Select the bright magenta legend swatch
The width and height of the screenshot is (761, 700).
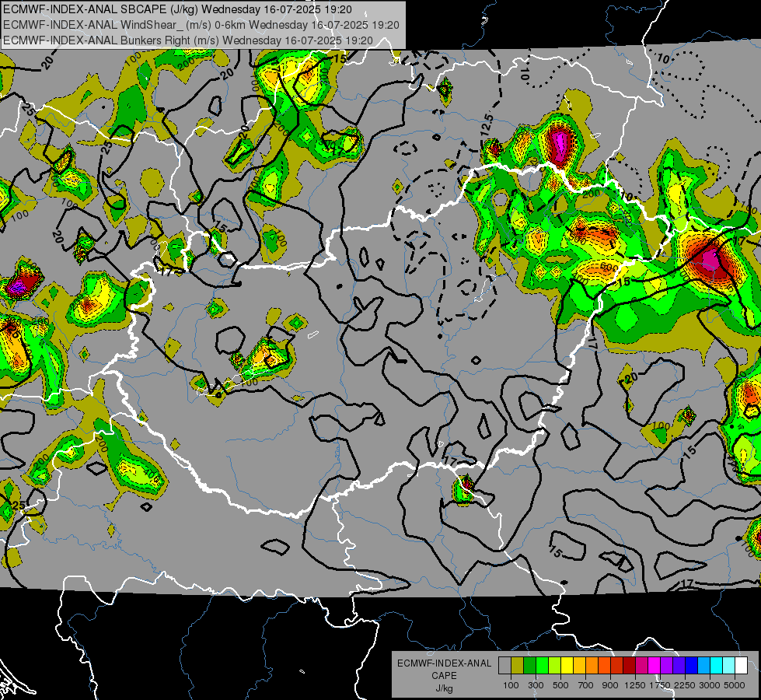(655, 665)
